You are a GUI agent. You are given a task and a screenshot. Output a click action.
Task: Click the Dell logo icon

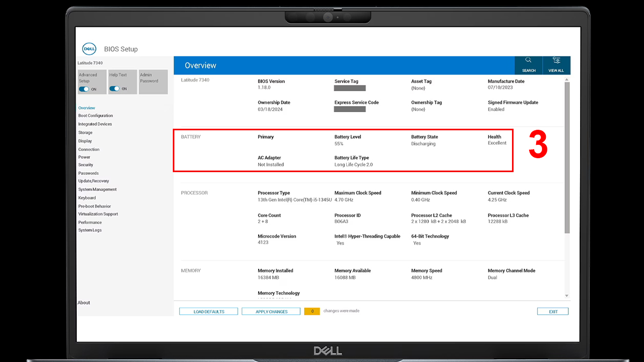point(89,49)
